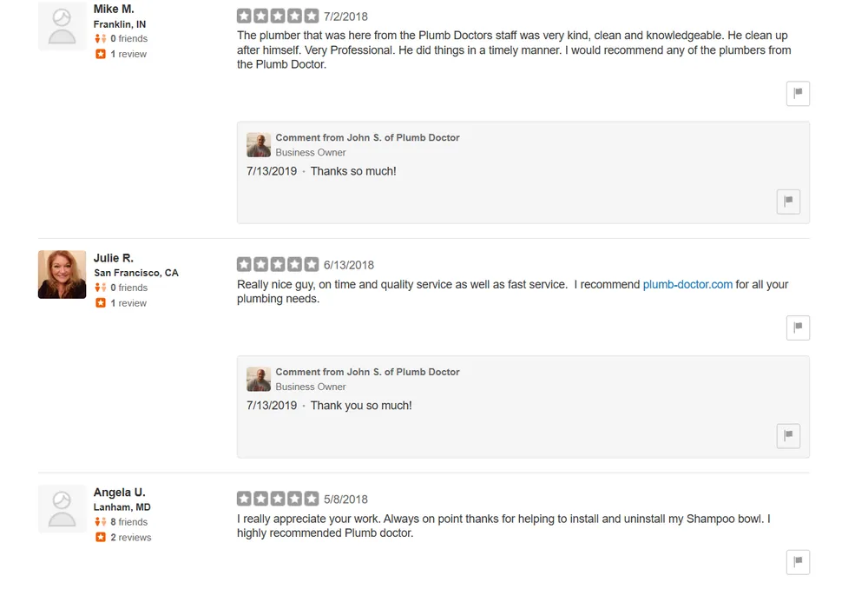Flag Mike M.'s review
This screenshot has width=868, height=589.
[x=798, y=93]
